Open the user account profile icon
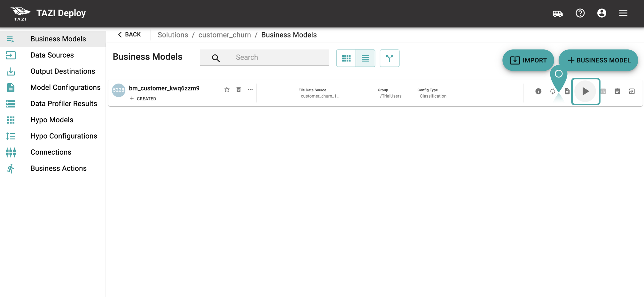 [602, 13]
